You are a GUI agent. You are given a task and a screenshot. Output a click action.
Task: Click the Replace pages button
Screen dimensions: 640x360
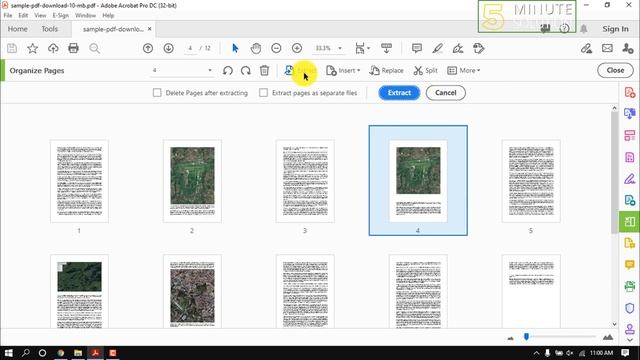point(386,71)
